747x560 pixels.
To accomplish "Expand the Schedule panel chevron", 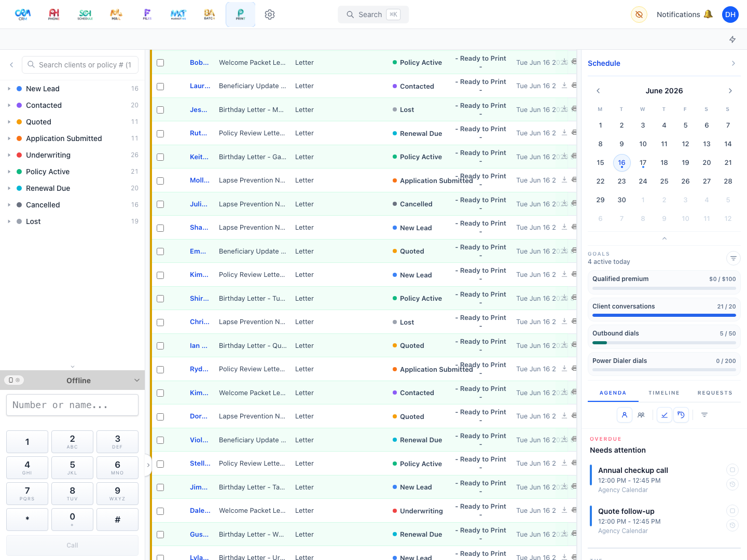I will pyautogui.click(x=734, y=63).
